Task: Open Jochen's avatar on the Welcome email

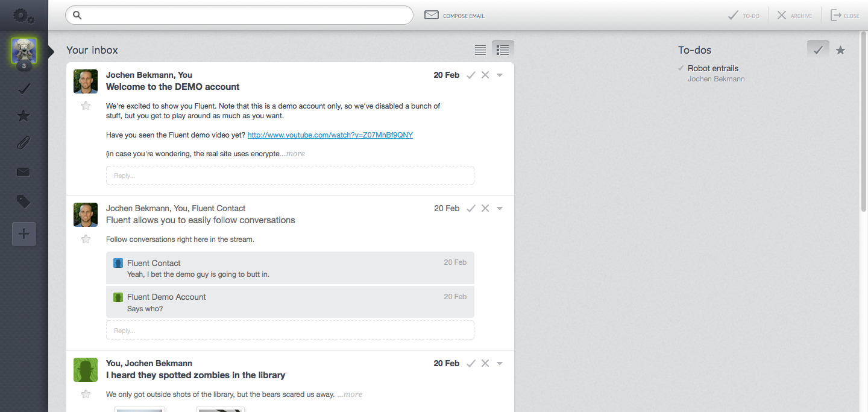Action: 86,81
